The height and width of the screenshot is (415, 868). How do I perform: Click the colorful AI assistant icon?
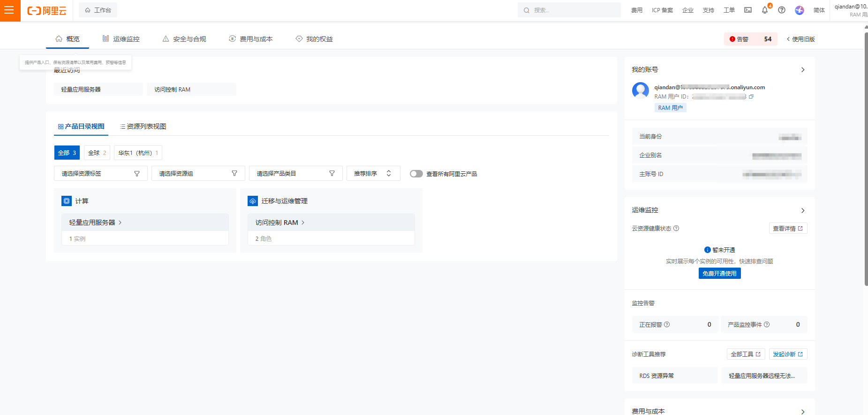click(800, 10)
